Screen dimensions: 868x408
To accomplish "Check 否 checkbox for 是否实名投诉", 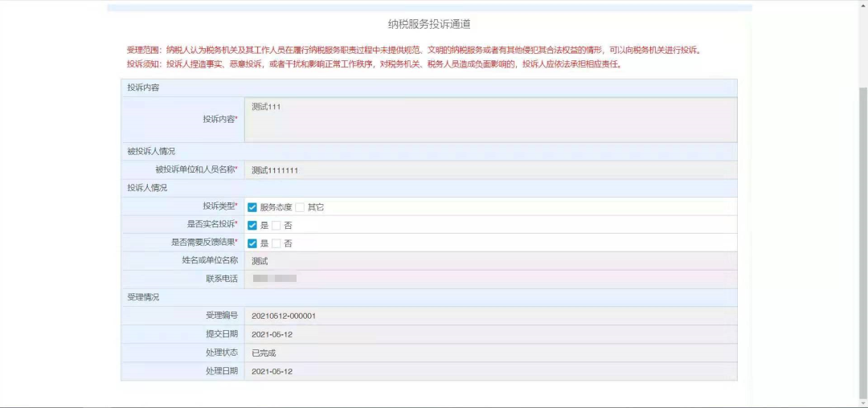I will 276,226.
